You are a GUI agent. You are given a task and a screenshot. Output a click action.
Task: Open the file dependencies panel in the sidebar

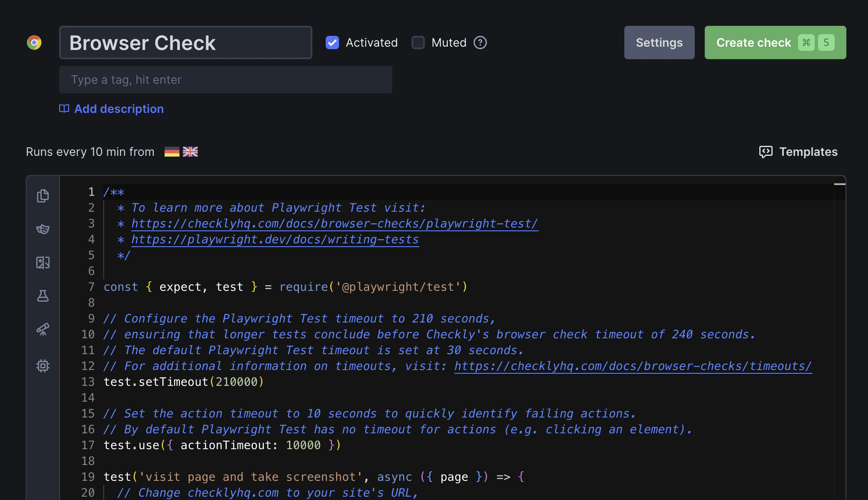point(43,196)
